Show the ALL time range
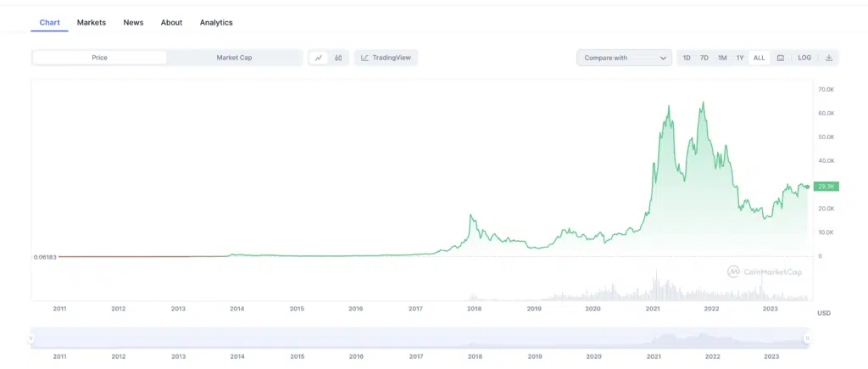The height and width of the screenshot is (369, 868). pyautogui.click(x=759, y=58)
